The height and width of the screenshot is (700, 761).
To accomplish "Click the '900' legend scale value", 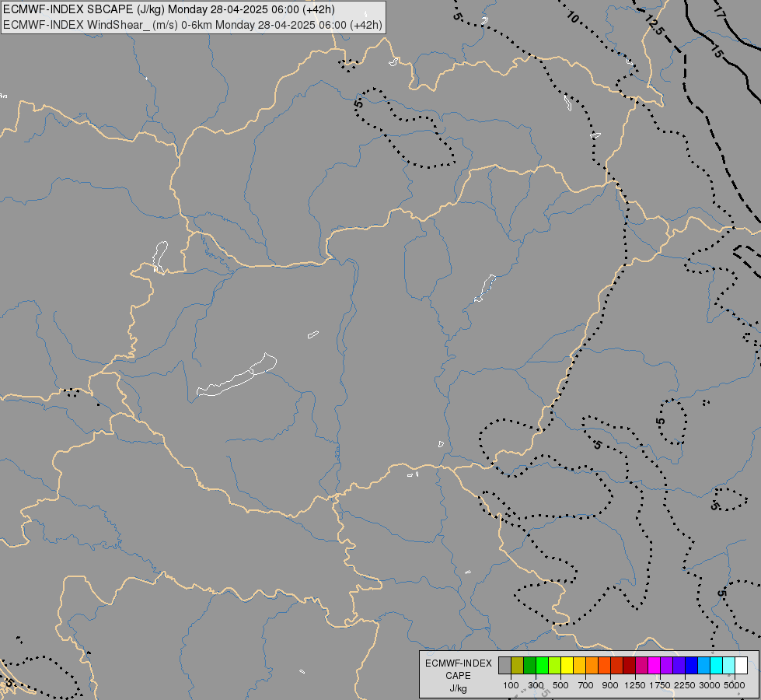I will coord(610,685).
